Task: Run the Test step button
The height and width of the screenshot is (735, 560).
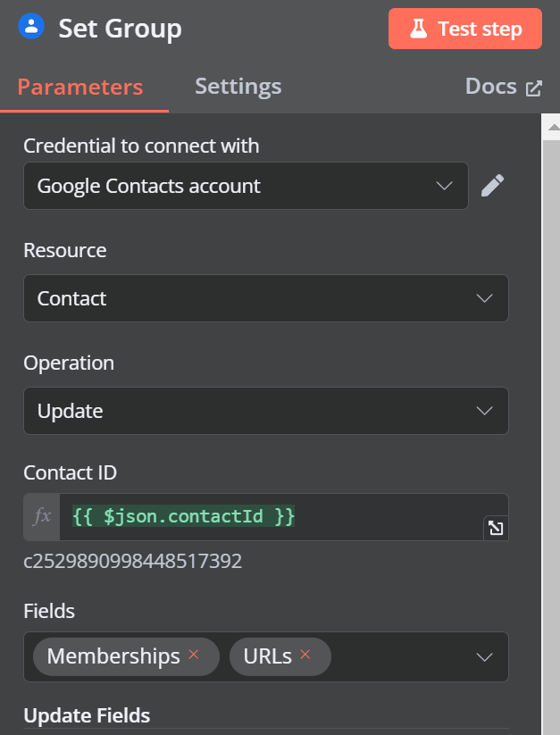Action: (x=464, y=29)
